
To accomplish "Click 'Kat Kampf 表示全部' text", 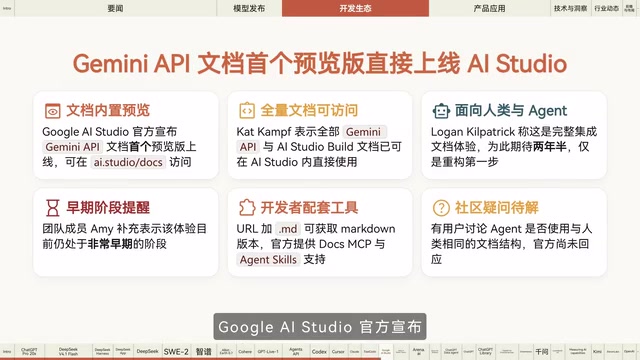I will coord(288,132).
